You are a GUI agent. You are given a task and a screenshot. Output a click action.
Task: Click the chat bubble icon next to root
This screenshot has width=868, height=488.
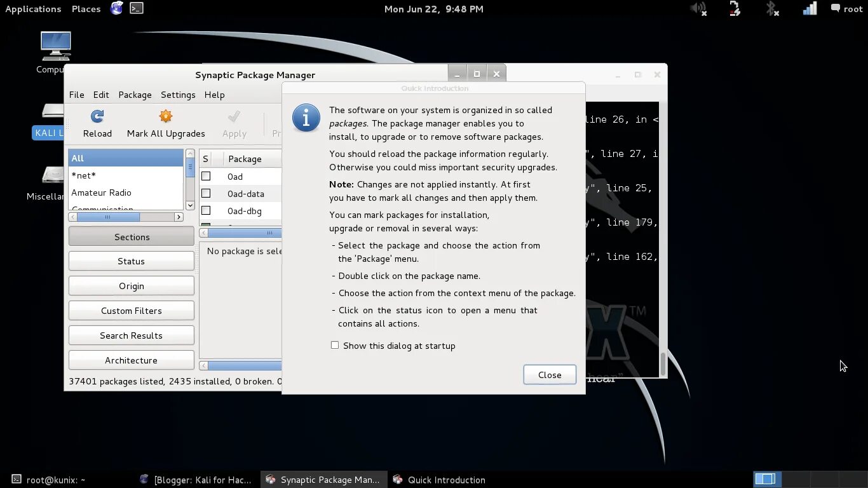(x=836, y=8)
